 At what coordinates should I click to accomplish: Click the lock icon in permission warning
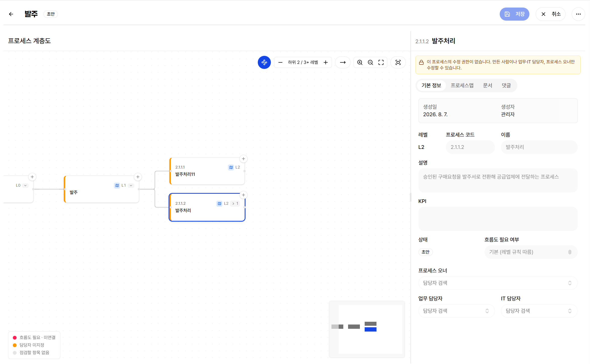[x=421, y=62]
